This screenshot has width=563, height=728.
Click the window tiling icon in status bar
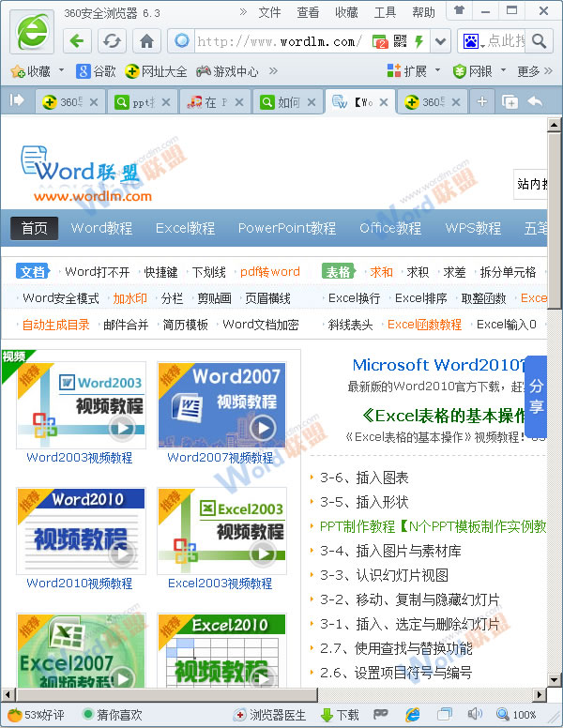445,714
